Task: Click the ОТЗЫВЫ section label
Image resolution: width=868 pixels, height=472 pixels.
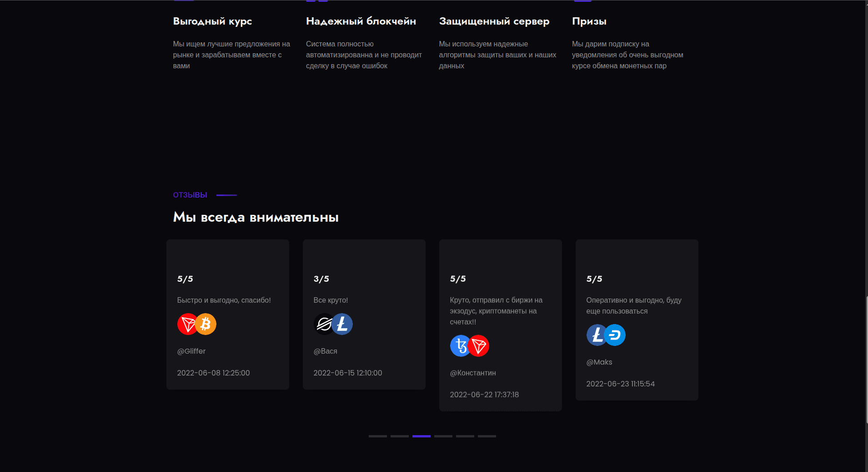Action: [190, 195]
